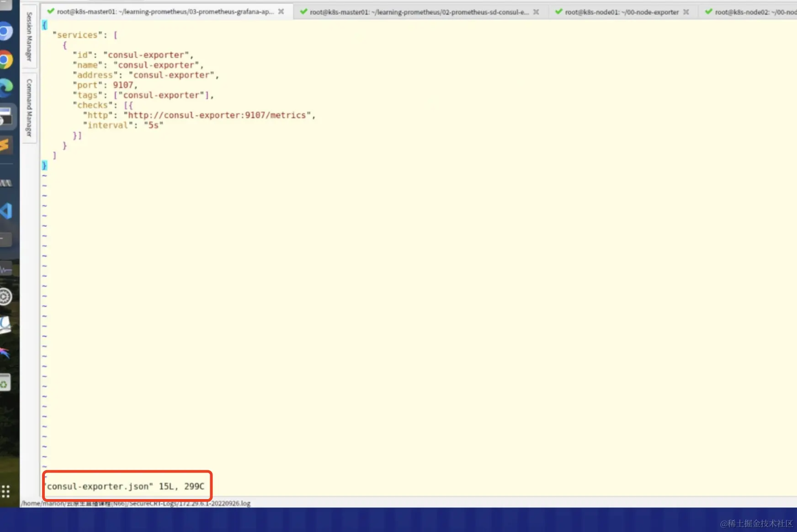Open Sublime Text from the dock

click(5, 145)
